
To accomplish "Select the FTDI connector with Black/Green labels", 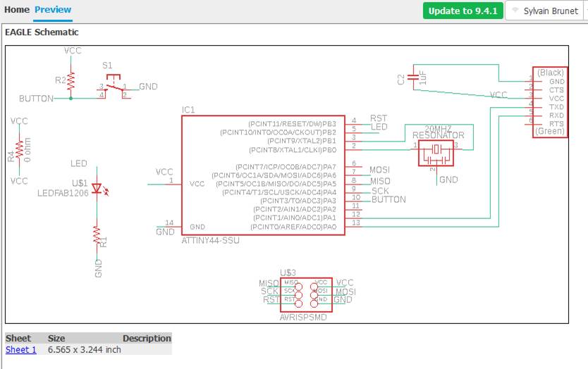I will (x=550, y=102).
